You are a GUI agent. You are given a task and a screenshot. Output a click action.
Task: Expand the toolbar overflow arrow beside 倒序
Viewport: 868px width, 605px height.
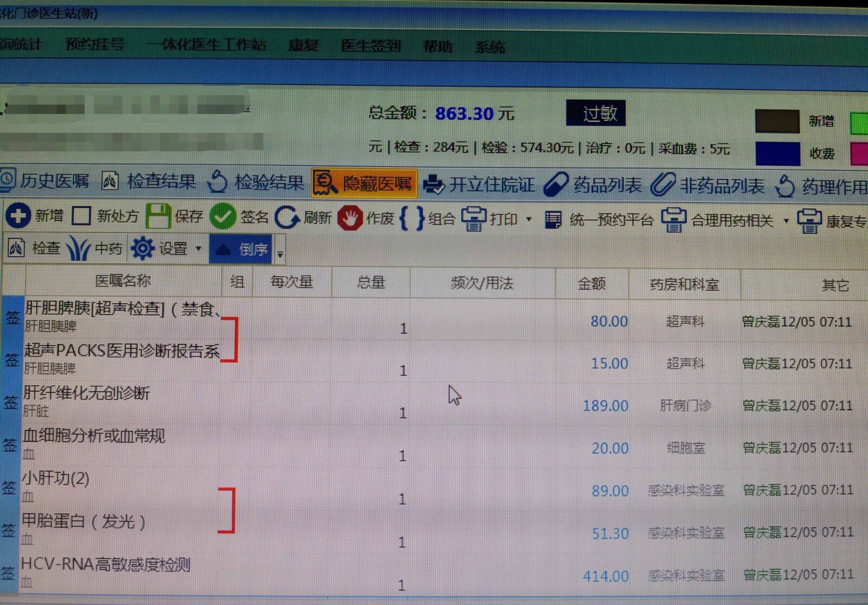click(280, 253)
